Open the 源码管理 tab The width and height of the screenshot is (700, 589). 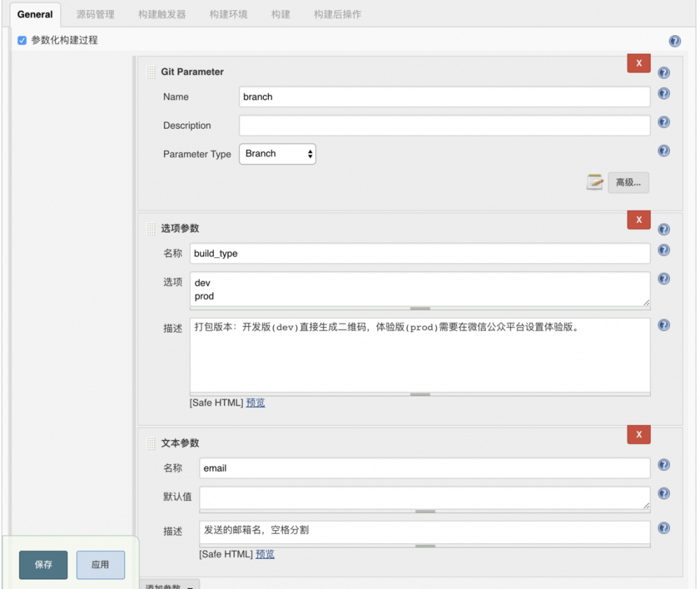[x=95, y=13]
